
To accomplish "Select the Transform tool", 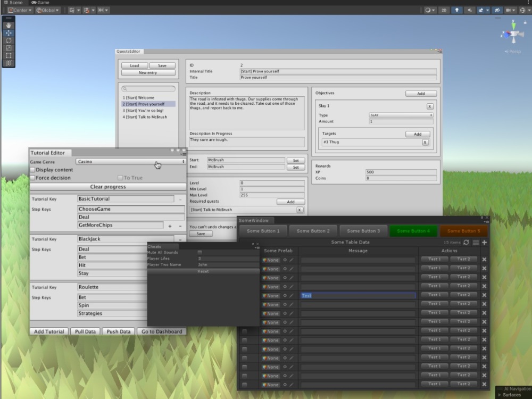I will (x=9, y=63).
